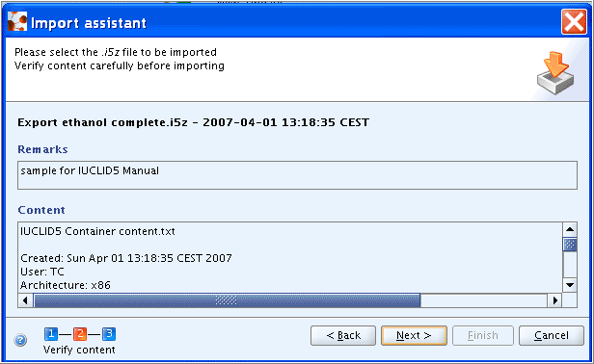
Task: Select wizard step 1 indicator
Action: pyautogui.click(x=51, y=334)
